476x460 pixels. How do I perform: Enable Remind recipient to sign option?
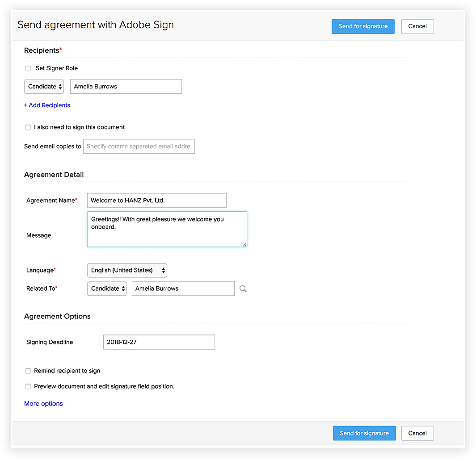pyautogui.click(x=28, y=371)
